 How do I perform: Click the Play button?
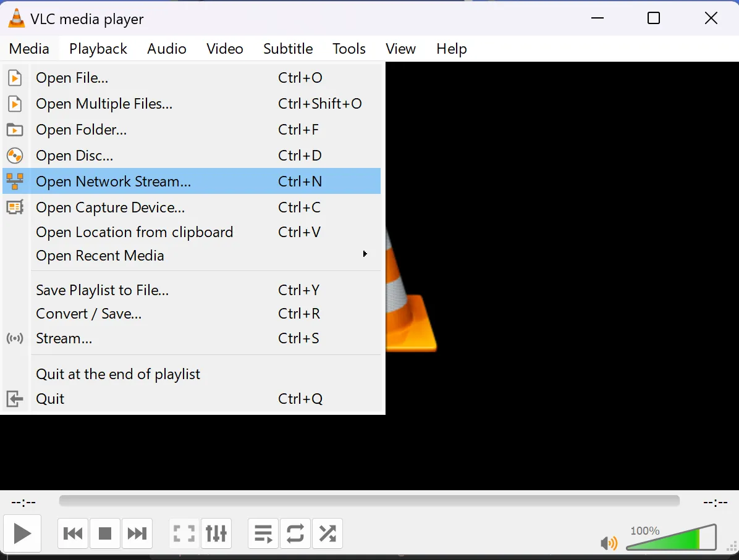[22, 533]
